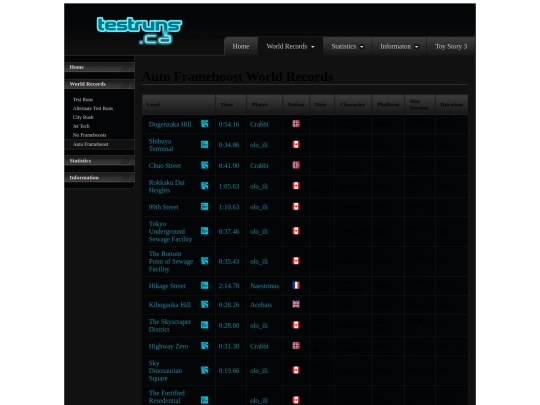Select Auto Frameboost in sidebar

91,144
